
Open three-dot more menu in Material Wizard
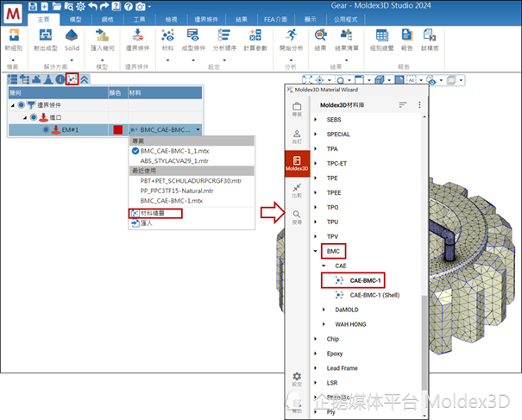click(x=419, y=105)
